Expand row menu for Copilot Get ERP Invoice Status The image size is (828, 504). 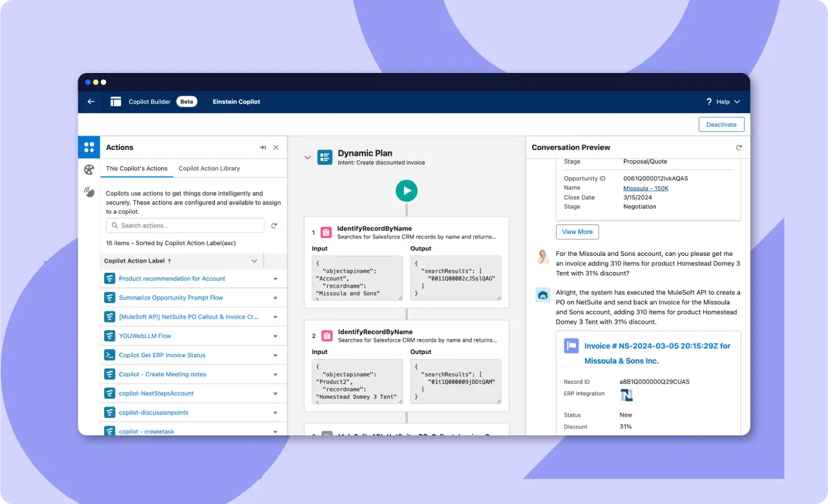(x=275, y=355)
